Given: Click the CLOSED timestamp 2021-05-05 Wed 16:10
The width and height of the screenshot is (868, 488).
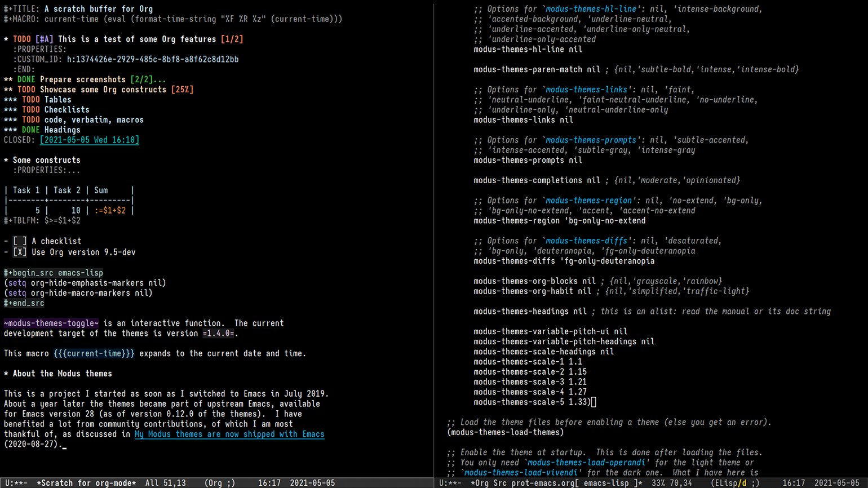Looking at the screenshot, I should click(x=89, y=140).
